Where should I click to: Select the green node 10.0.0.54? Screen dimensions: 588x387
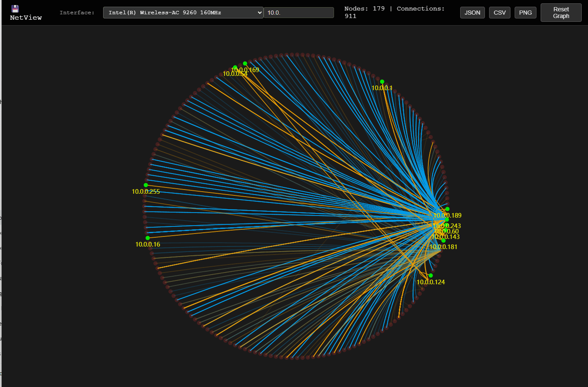235,67
